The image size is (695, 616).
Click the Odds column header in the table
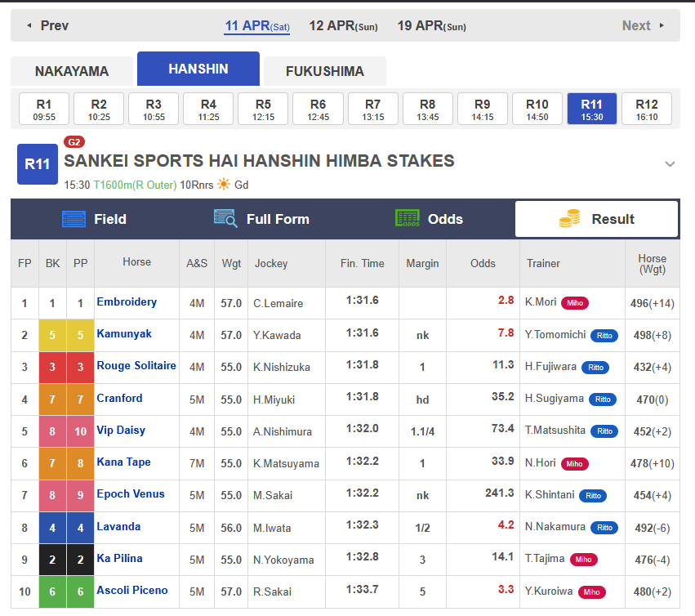[x=483, y=263]
